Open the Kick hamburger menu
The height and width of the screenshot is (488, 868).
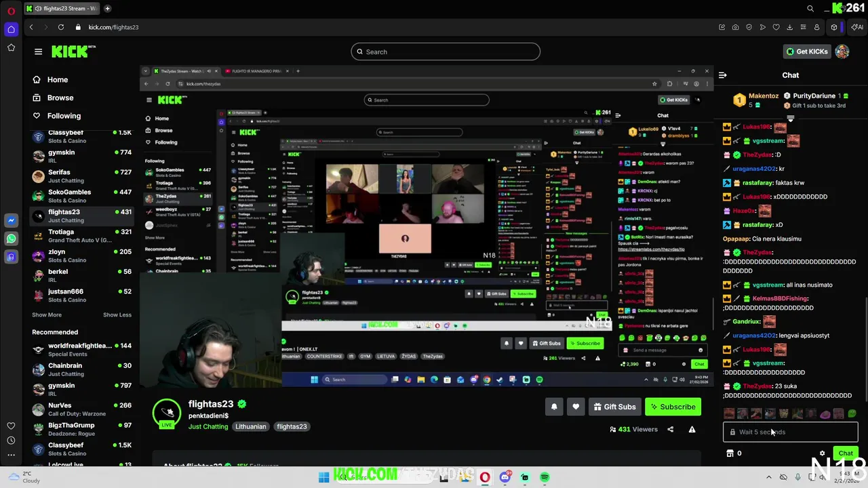[x=38, y=52]
